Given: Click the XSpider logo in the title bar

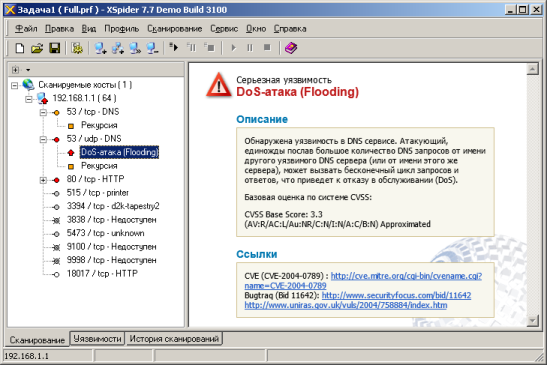Looking at the screenshot, I should (x=10, y=9).
